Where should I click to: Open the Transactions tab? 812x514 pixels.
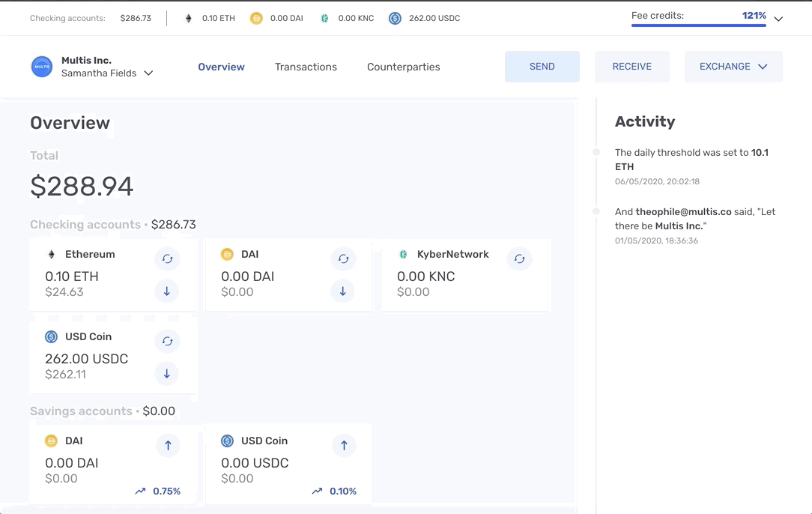[x=306, y=67]
